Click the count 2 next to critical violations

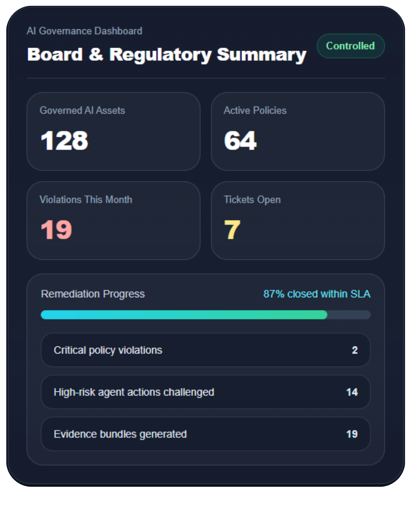coord(355,350)
